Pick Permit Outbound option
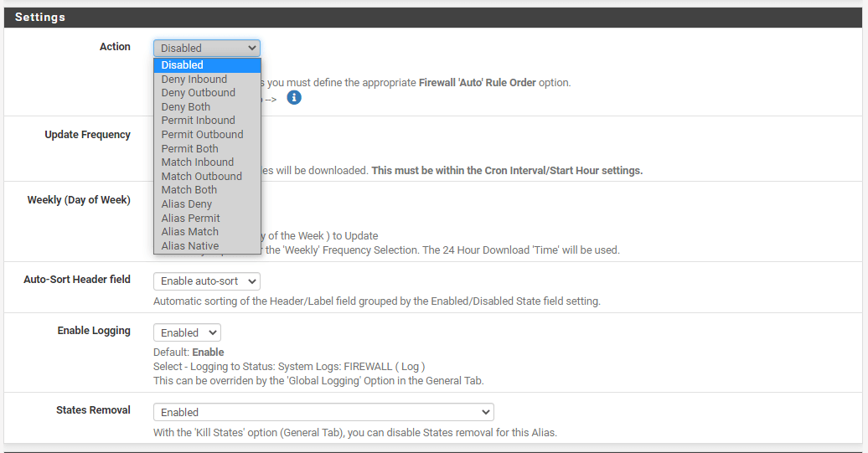 tap(207, 135)
